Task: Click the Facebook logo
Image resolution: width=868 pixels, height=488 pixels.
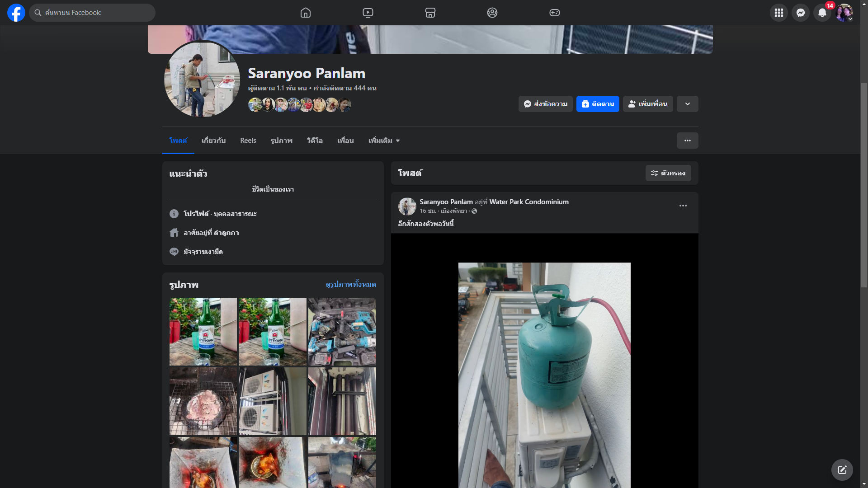Action: [x=16, y=13]
